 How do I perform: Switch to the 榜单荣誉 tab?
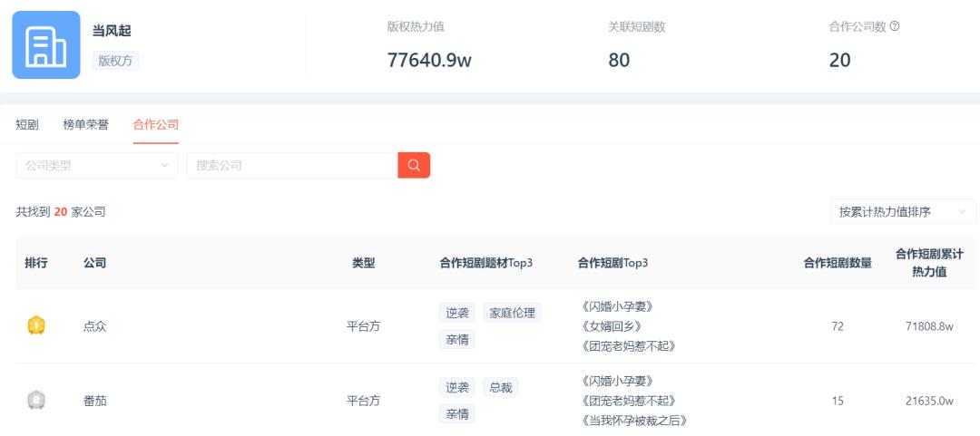click(x=85, y=125)
